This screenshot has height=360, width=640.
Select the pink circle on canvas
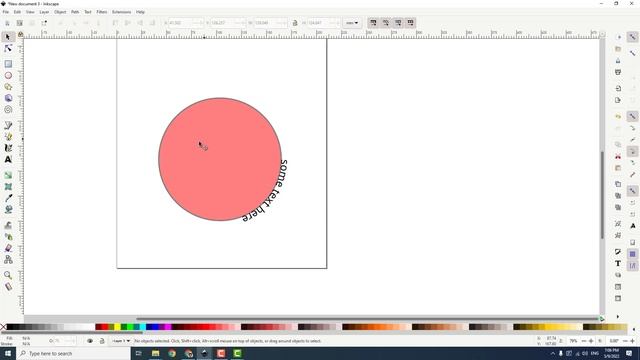tap(220, 159)
